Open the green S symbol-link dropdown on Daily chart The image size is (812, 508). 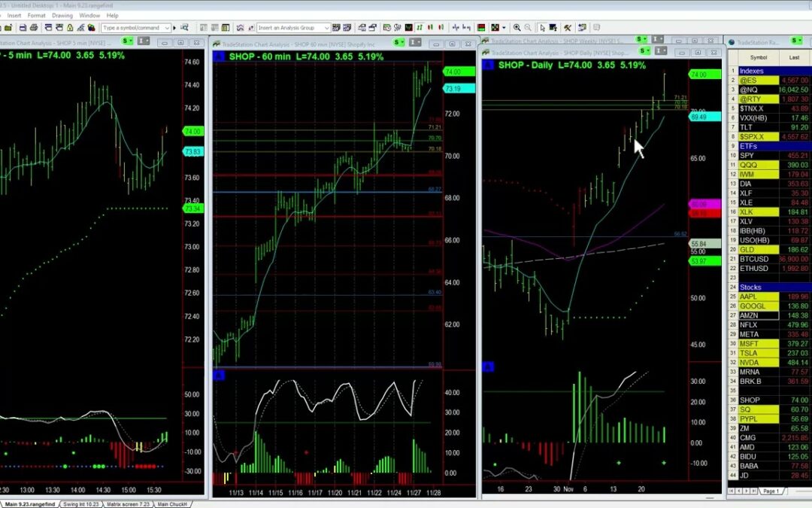click(x=644, y=50)
